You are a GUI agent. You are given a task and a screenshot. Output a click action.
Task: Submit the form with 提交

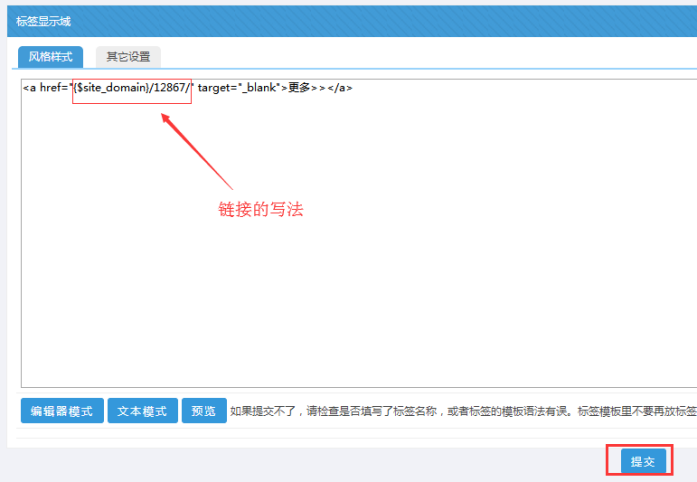(x=641, y=461)
